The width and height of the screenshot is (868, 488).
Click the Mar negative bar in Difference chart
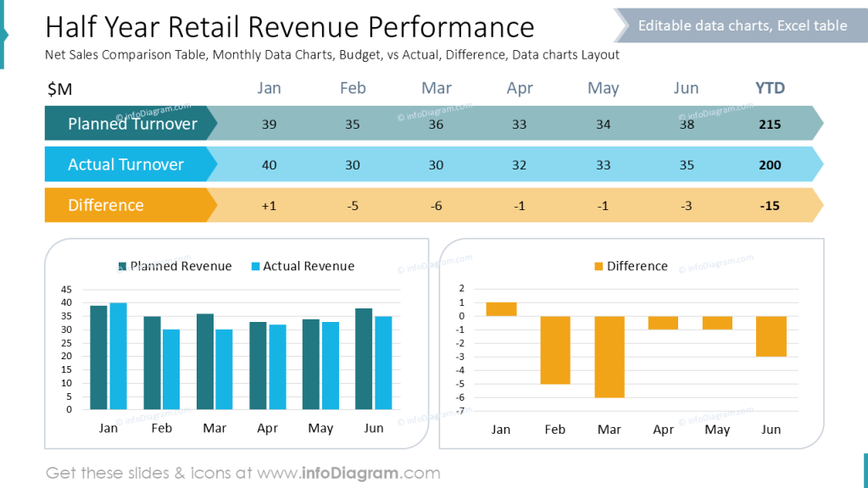609,356
